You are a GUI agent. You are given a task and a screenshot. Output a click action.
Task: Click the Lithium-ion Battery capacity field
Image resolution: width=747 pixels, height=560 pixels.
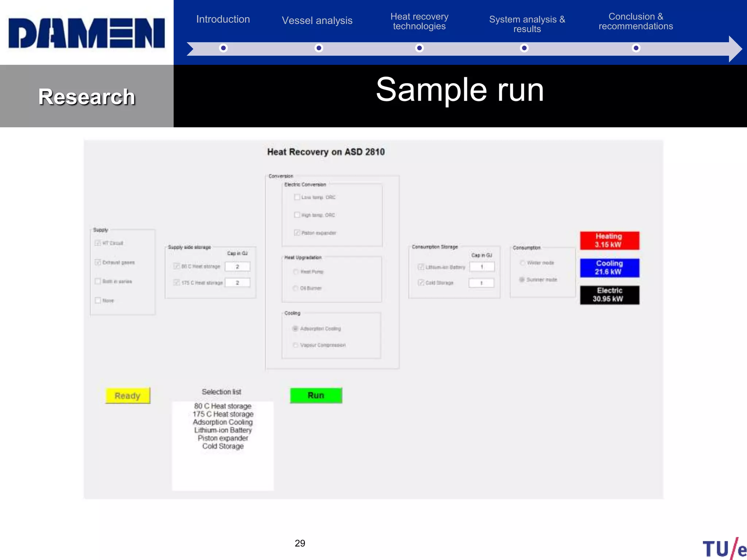[x=482, y=267]
